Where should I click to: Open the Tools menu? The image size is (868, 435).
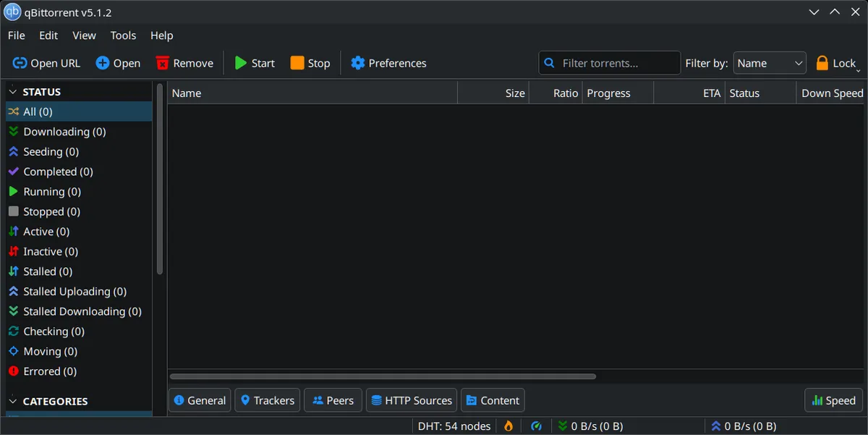pyautogui.click(x=123, y=35)
